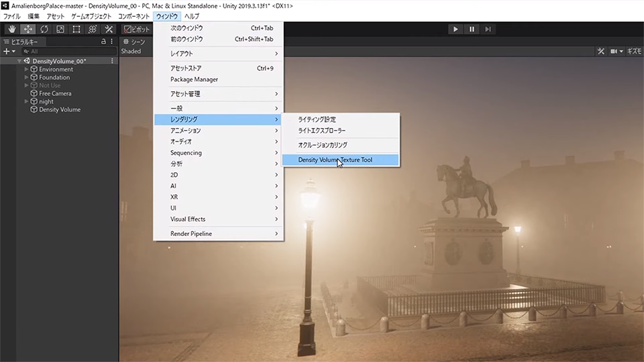Select the Hand tool in the toolbar
This screenshot has width=644, height=362.
[x=12, y=29]
